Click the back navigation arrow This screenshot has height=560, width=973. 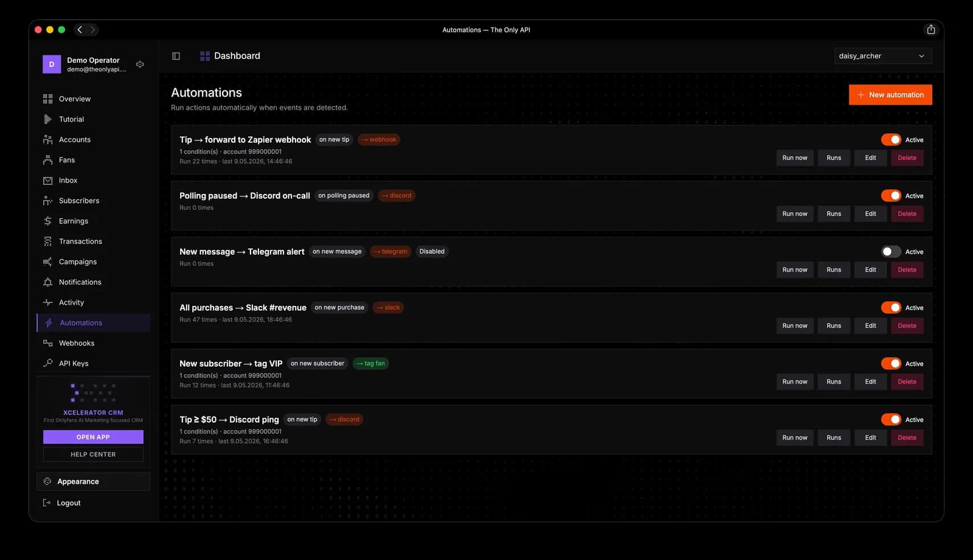click(x=80, y=30)
